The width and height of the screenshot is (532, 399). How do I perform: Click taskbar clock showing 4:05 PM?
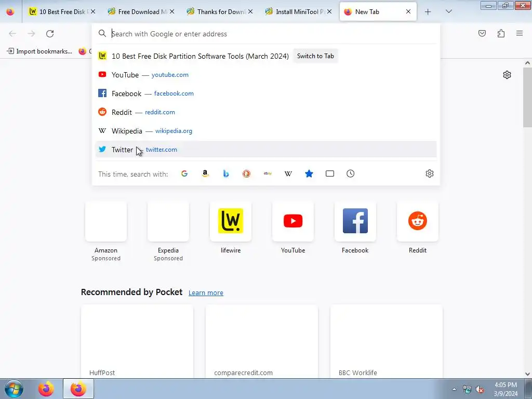(x=506, y=389)
